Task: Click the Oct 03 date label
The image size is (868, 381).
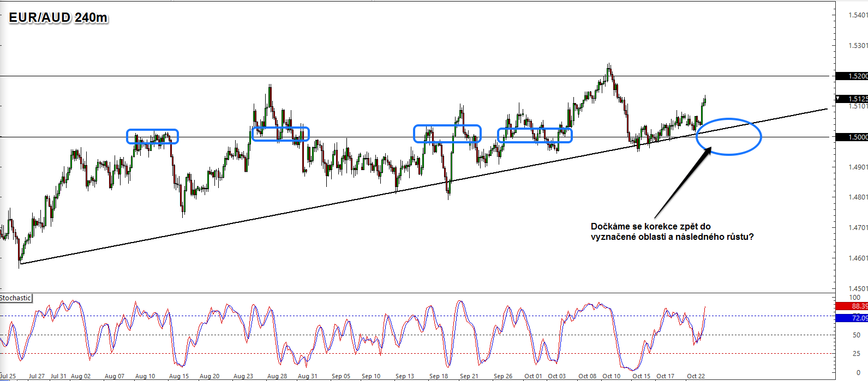Action: [557, 376]
